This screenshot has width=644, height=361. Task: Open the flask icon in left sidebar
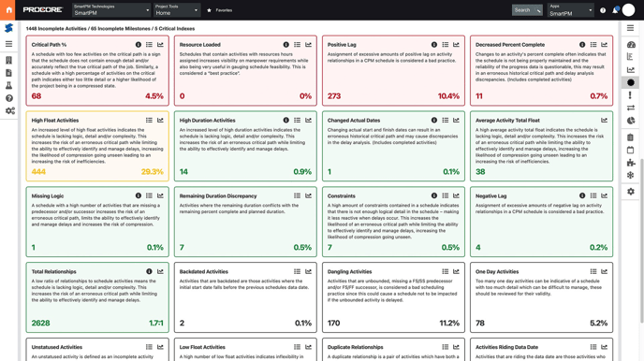click(x=8, y=85)
